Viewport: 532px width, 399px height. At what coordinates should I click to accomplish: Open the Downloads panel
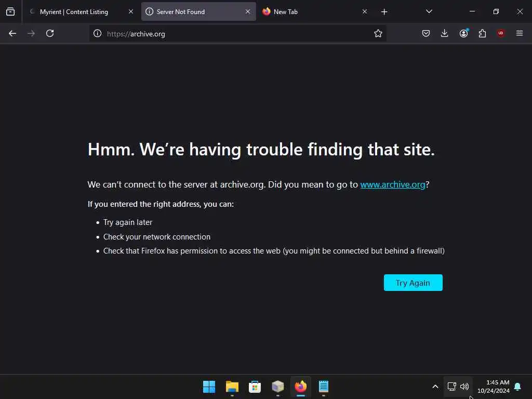445,33
